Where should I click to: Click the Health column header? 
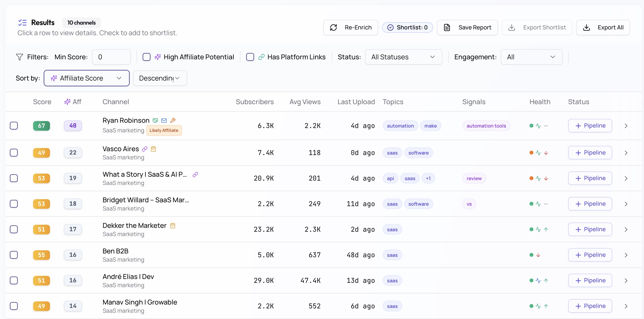pyautogui.click(x=540, y=102)
